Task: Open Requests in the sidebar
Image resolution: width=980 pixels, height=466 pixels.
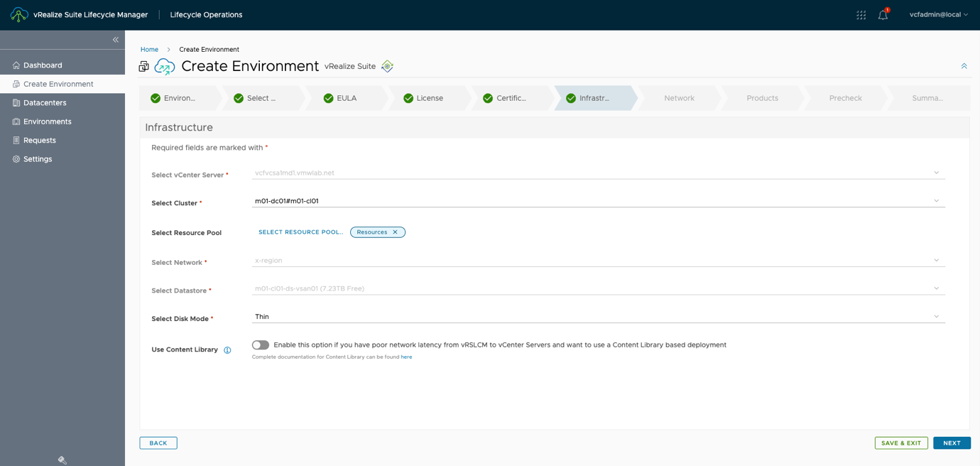Action: pyautogui.click(x=62, y=141)
